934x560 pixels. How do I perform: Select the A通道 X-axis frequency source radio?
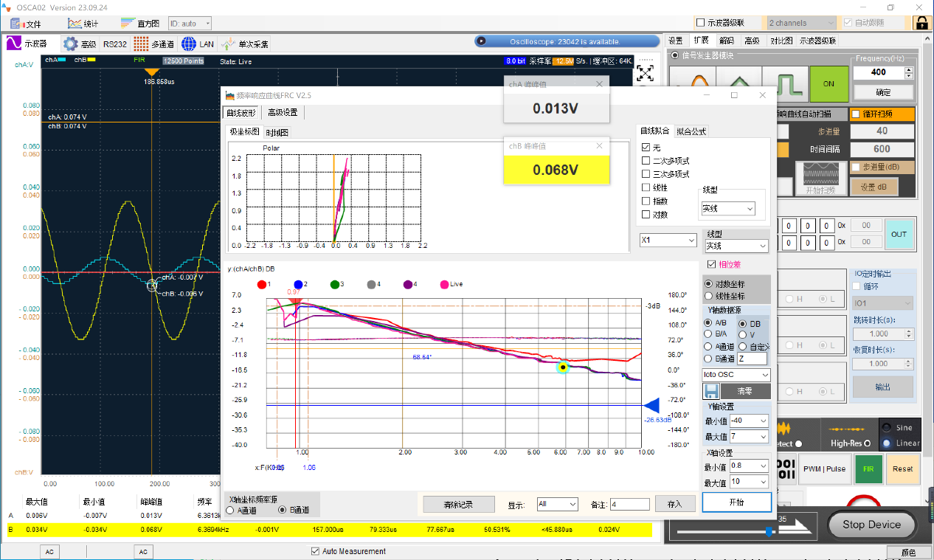tap(231, 510)
